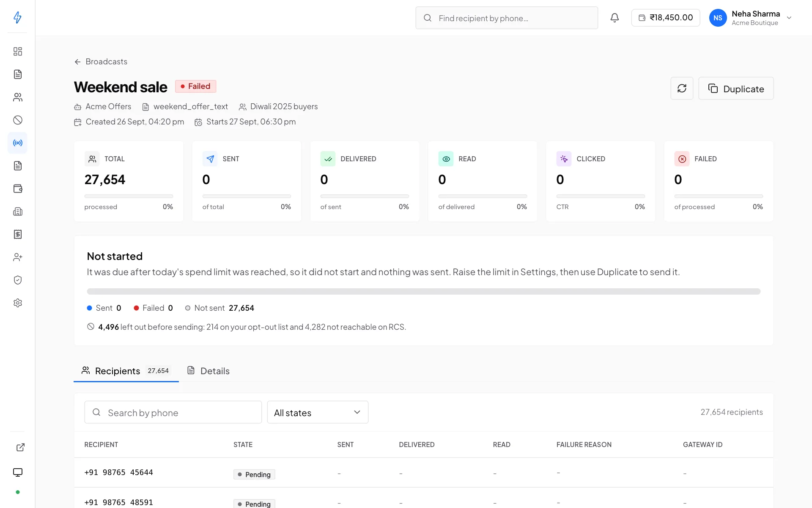Screen dimensions: 812x508
Task: Click the Not started progress bar
Action: 423,292
